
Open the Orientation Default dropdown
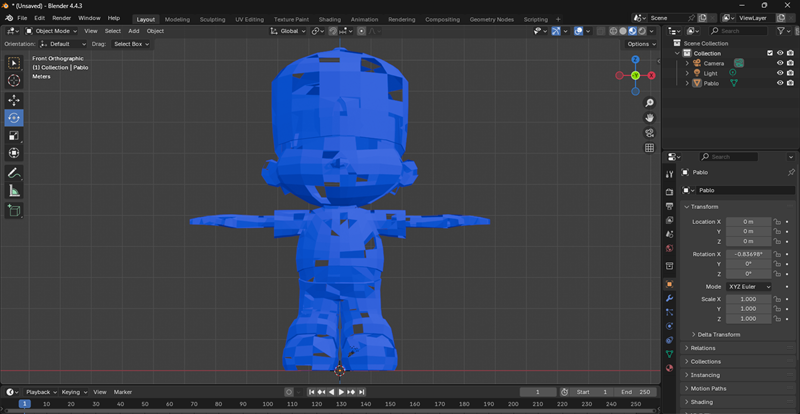pyautogui.click(x=63, y=44)
